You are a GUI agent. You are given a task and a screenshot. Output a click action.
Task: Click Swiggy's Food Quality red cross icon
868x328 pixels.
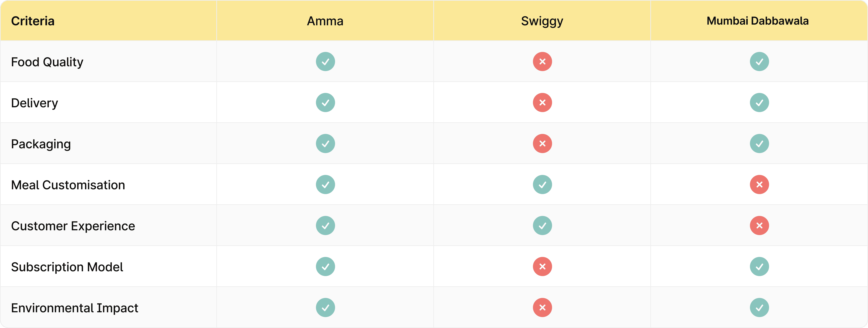tap(542, 61)
